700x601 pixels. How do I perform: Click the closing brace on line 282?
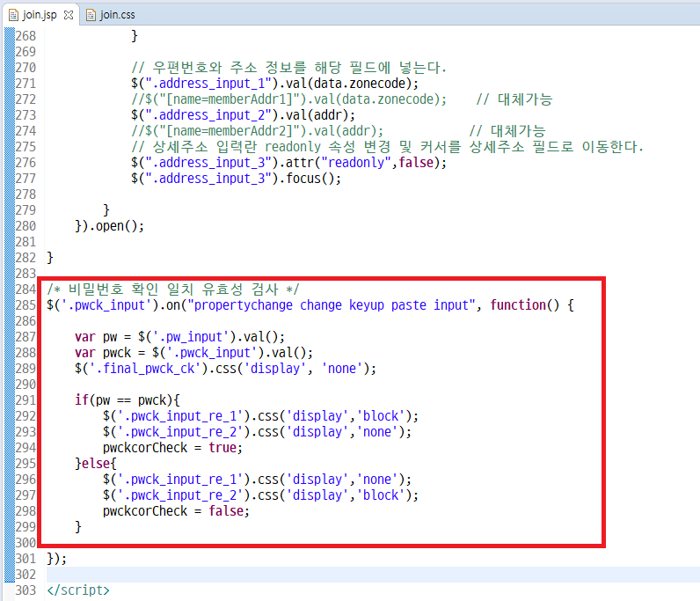(x=50, y=258)
